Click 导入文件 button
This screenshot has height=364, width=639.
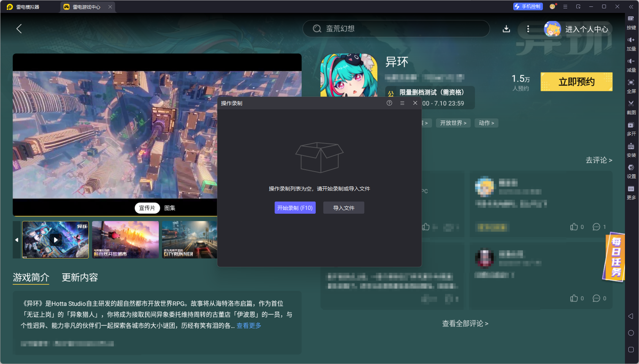(344, 208)
